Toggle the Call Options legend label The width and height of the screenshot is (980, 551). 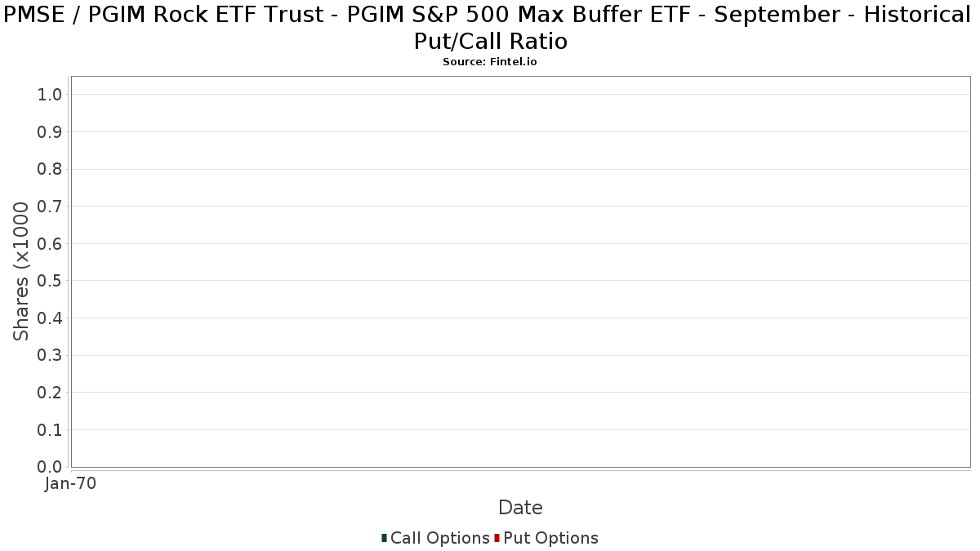coord(439,538)
